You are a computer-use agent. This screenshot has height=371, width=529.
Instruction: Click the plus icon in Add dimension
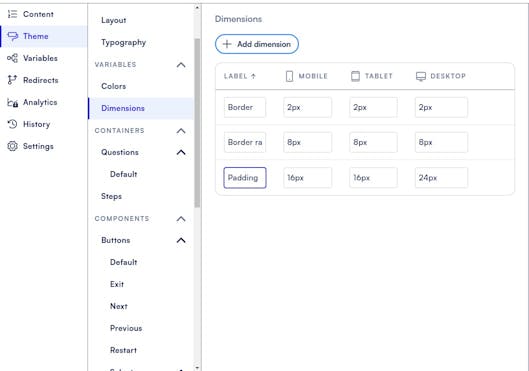[227, 44]
